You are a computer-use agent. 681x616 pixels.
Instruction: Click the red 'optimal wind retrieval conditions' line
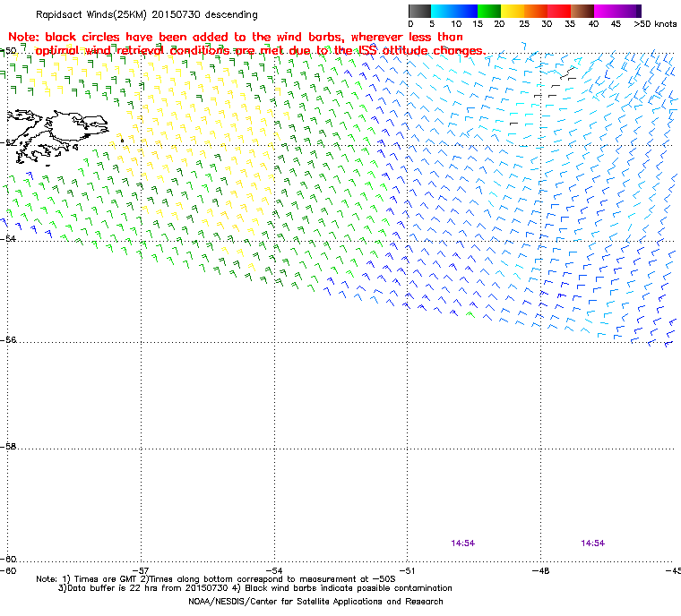[x=260, y=51]
